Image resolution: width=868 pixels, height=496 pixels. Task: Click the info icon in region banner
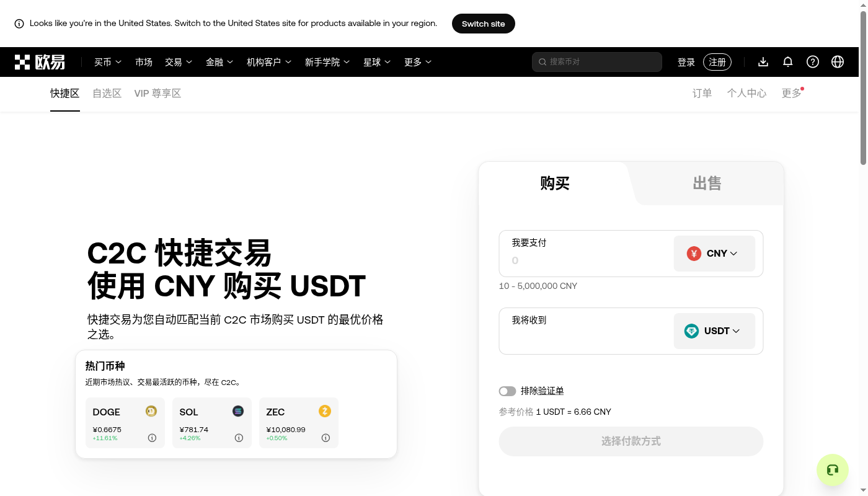(19, 24)
